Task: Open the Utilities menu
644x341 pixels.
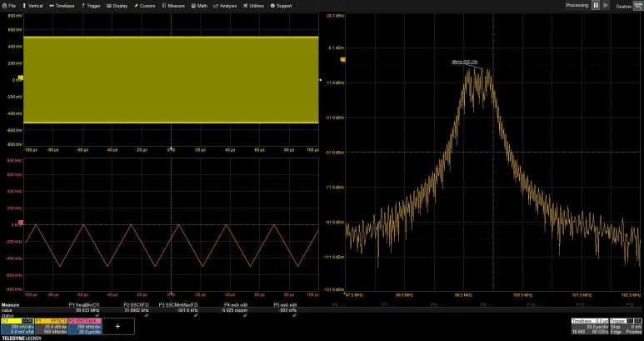Action: [x=253, y=6]
